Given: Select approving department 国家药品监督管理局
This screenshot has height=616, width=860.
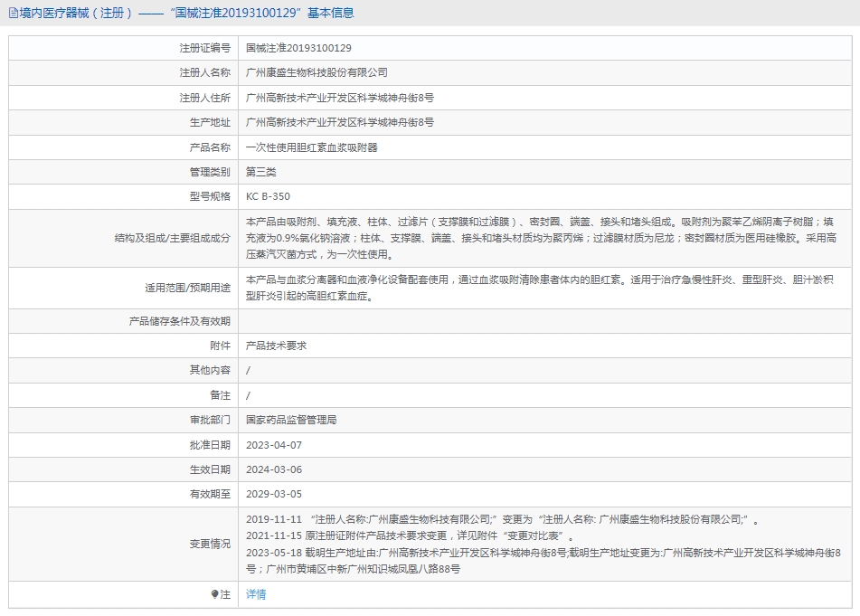Looking at the screenshot, I should pyautogui.click(x=291, y=421).
